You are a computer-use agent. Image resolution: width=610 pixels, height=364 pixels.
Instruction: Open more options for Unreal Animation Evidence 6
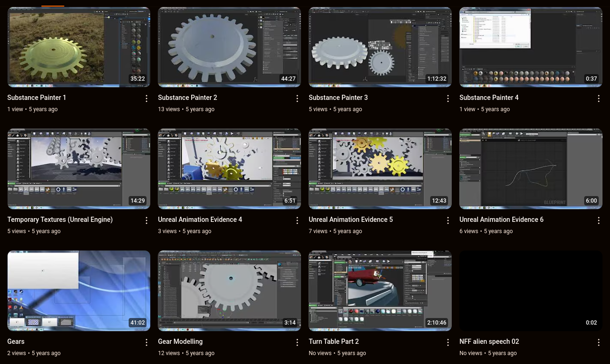click(x=599, y=220)
